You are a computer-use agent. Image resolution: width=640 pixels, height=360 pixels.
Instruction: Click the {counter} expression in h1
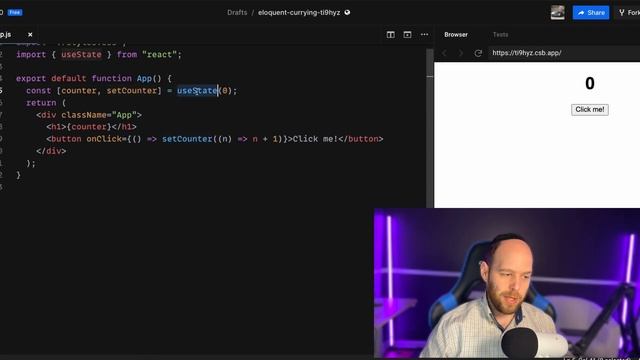point(89,127)
